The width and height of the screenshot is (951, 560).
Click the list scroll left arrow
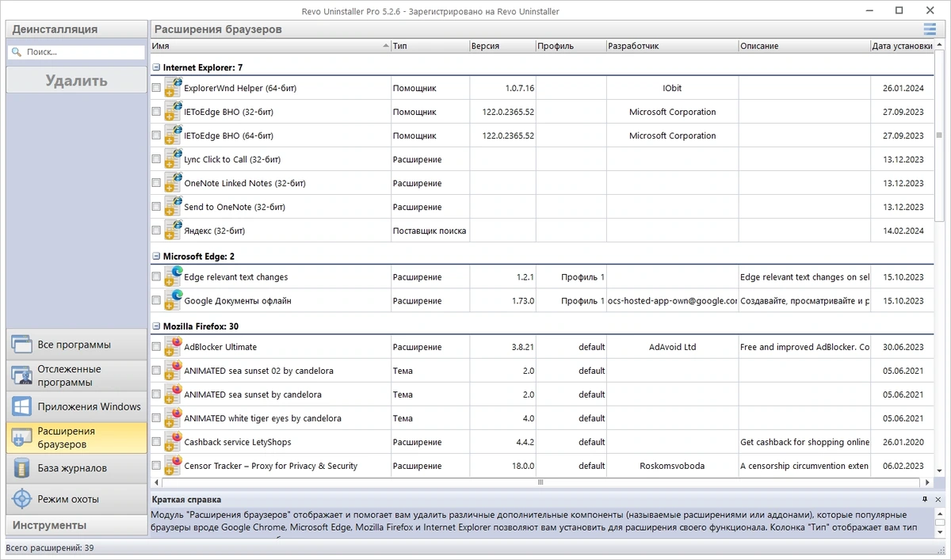pyautogui.click(x=155, y=482)
